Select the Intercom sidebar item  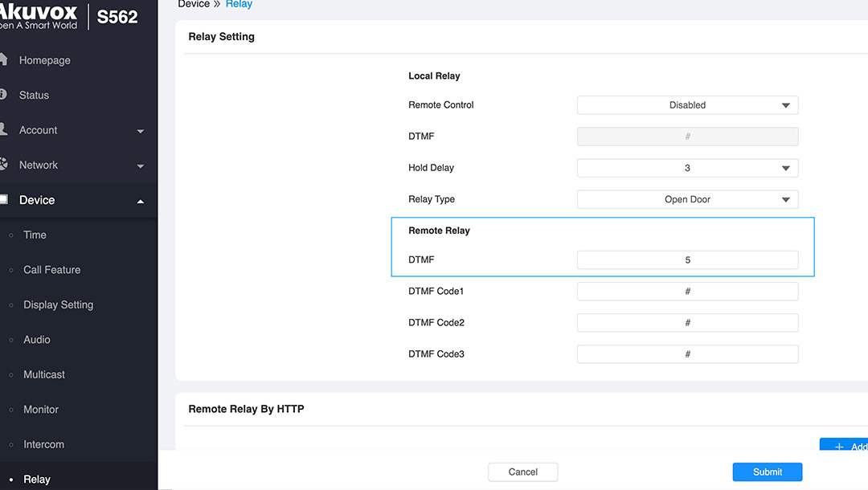coord(43,444)
